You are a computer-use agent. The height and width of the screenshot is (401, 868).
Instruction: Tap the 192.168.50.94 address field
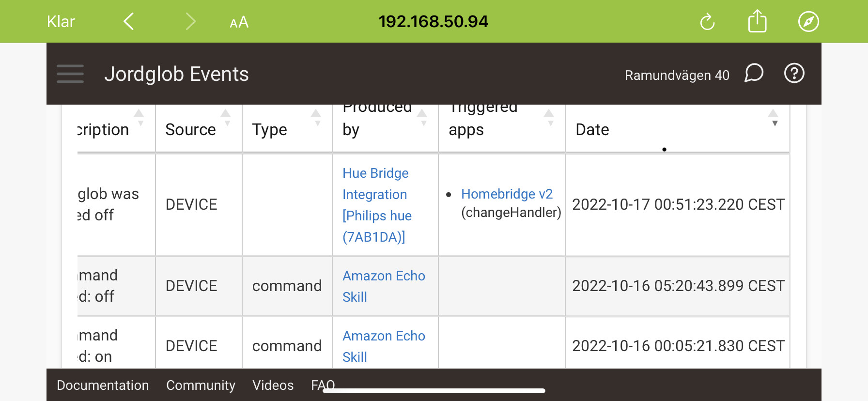coord(434,21)
